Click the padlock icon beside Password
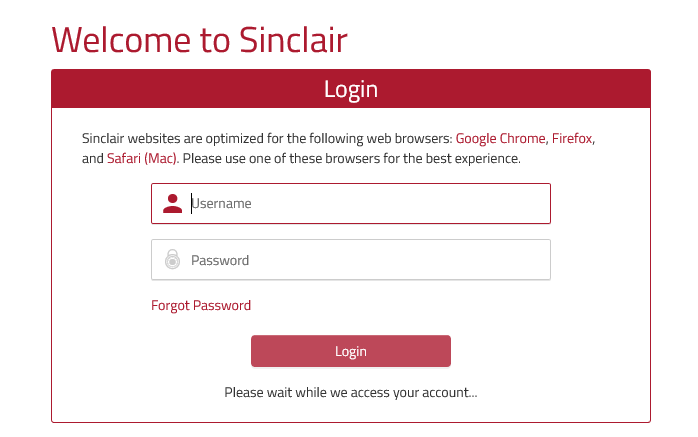 tap(172, 260)
